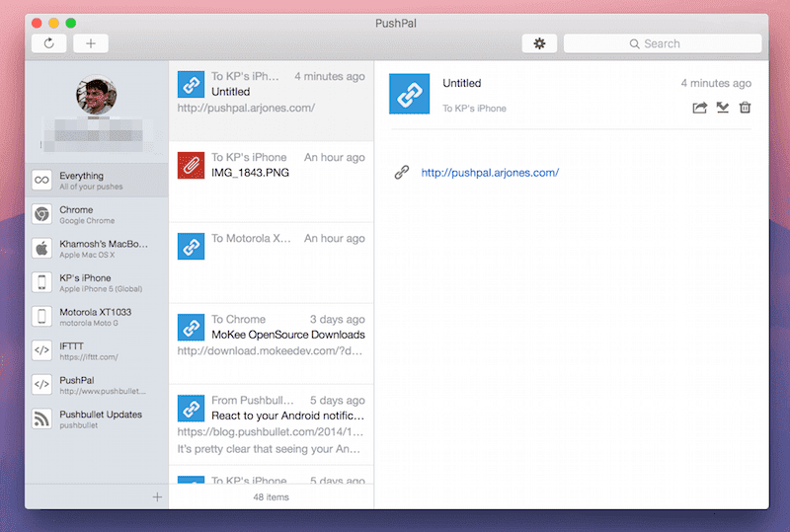
Task: Select the Pushbullet Updates RSS icon
Action: [41, 418]
